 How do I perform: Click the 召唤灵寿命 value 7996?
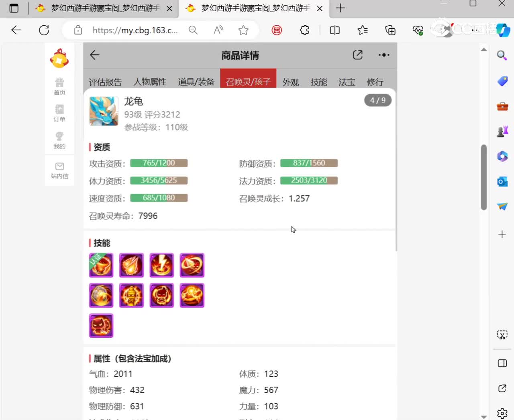tap(148, 216)
